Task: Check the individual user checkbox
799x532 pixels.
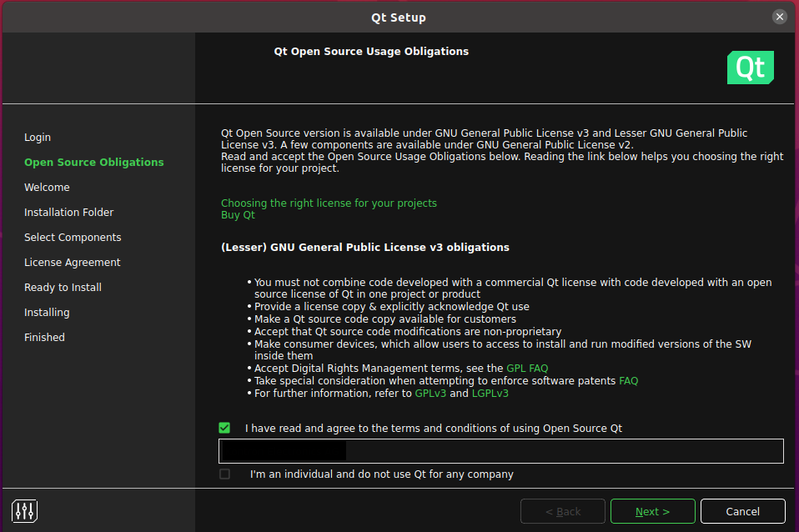Action: pos(224,474)
